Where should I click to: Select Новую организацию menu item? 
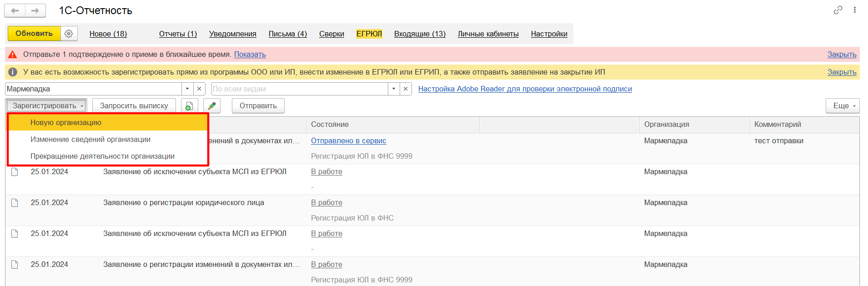point(66,123)
